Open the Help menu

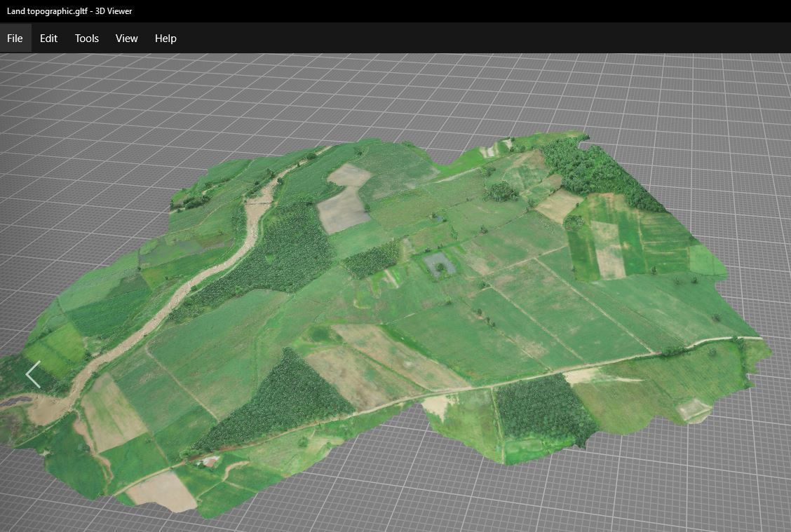165,39
